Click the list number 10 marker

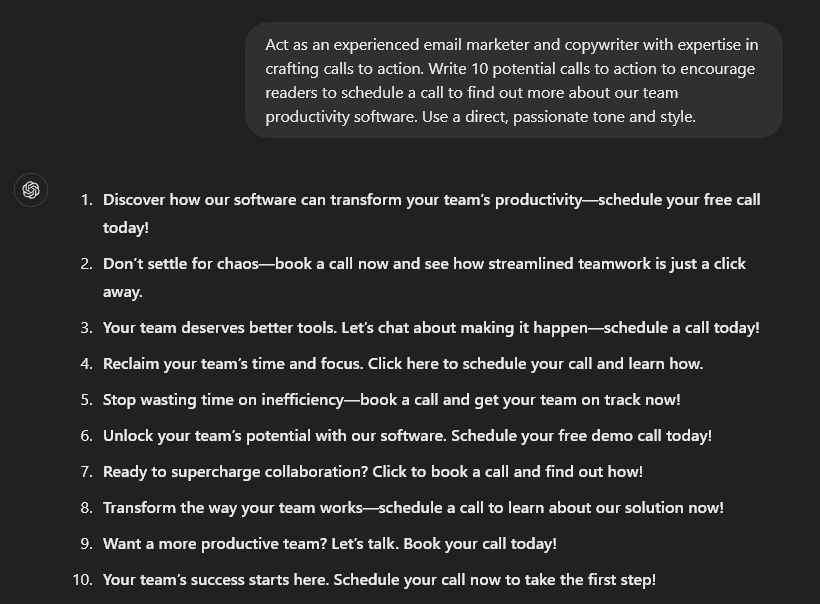pos(82,580)
